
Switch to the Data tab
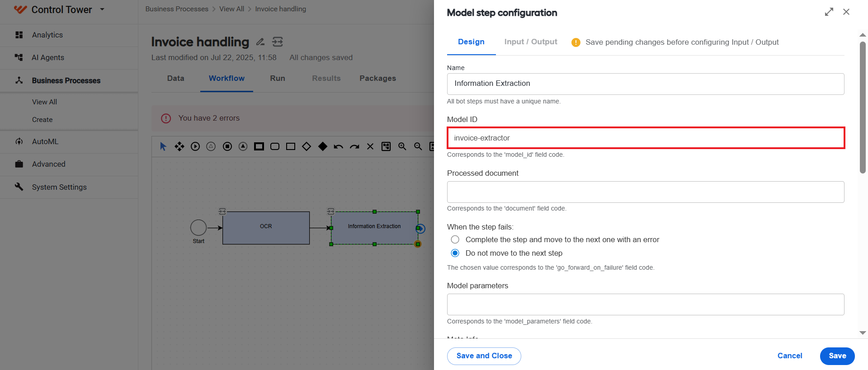[176, 79]
